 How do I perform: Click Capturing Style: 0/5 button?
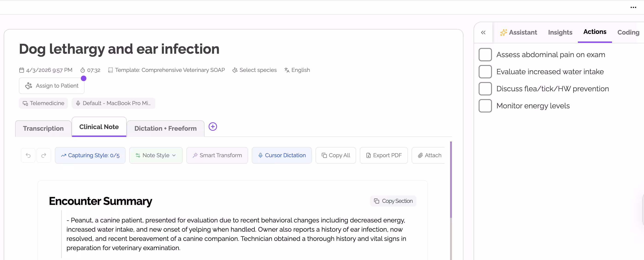coord(90,155)
